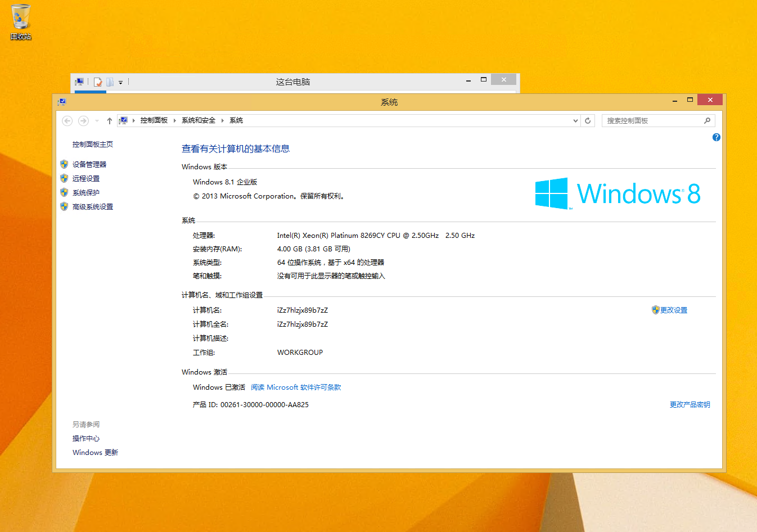Open Windows 更新 link
757x532 pixels.
[x=95, y=452]
